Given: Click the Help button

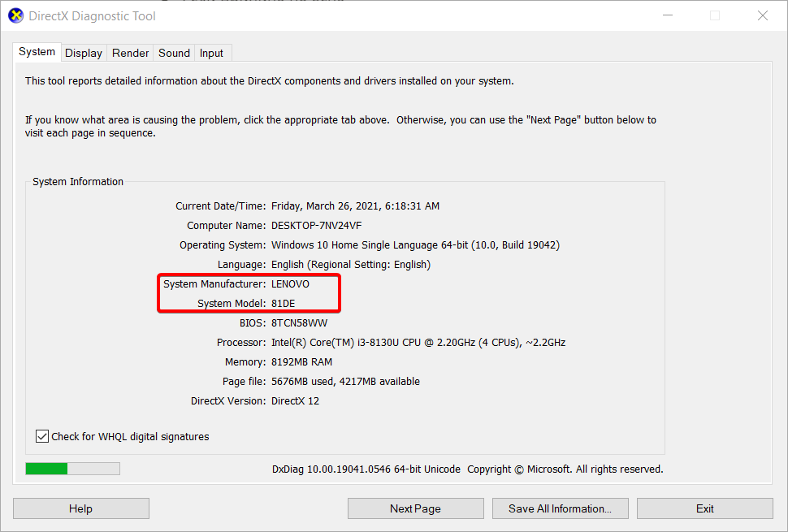Looking at the screenshot, I should pyautogui.click(x=81, y=508).
